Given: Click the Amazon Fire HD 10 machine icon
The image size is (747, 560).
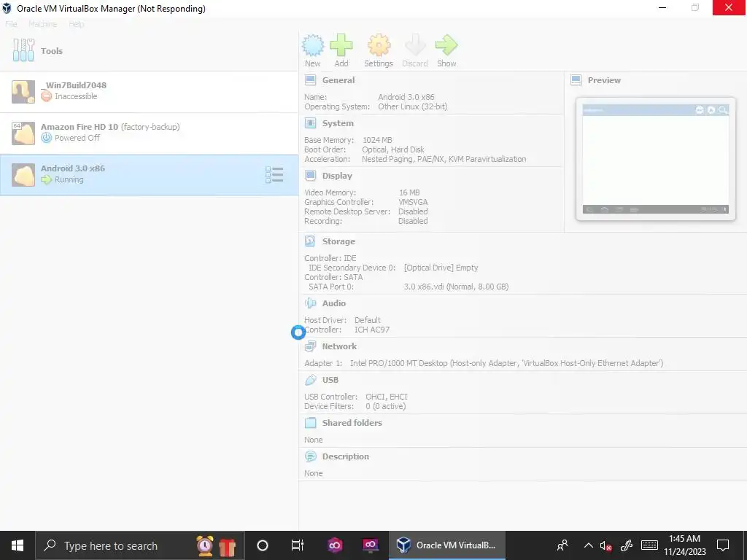Looking at the screenshot, I should click(23, 133).
